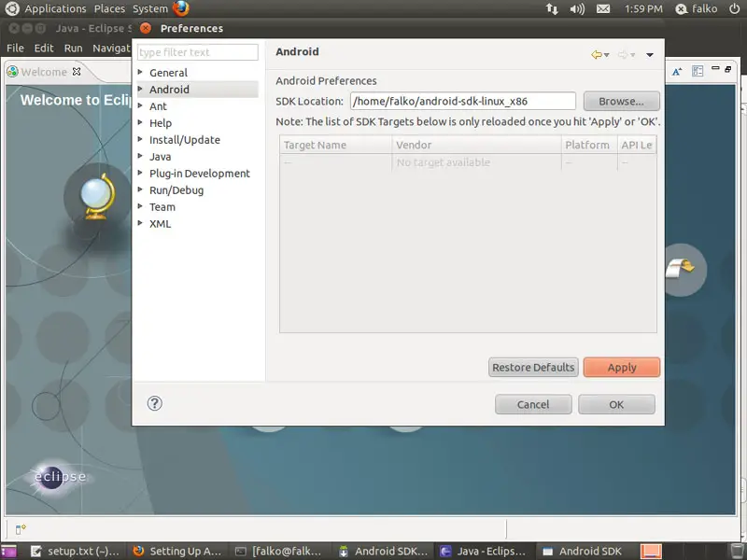Switch to Setting Up A... Firefox taskbar window
This screenshot has height=560, width=747.
coord(177,552)
